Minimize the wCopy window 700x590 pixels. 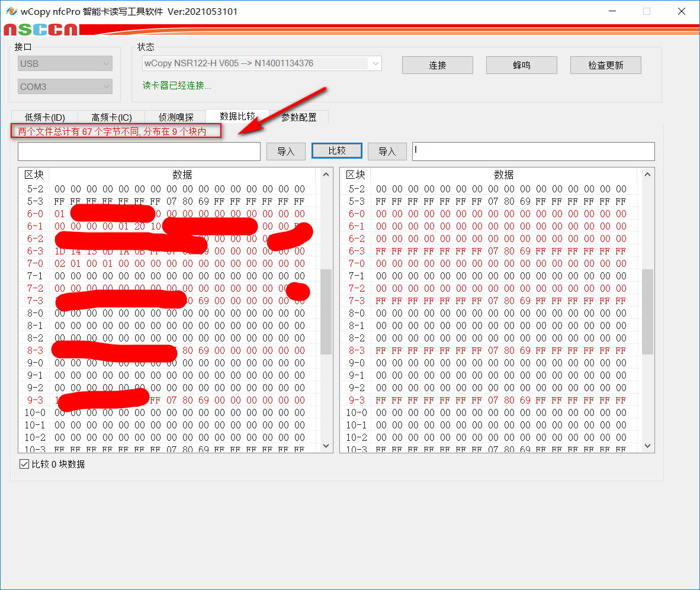(x=612, y=11)
